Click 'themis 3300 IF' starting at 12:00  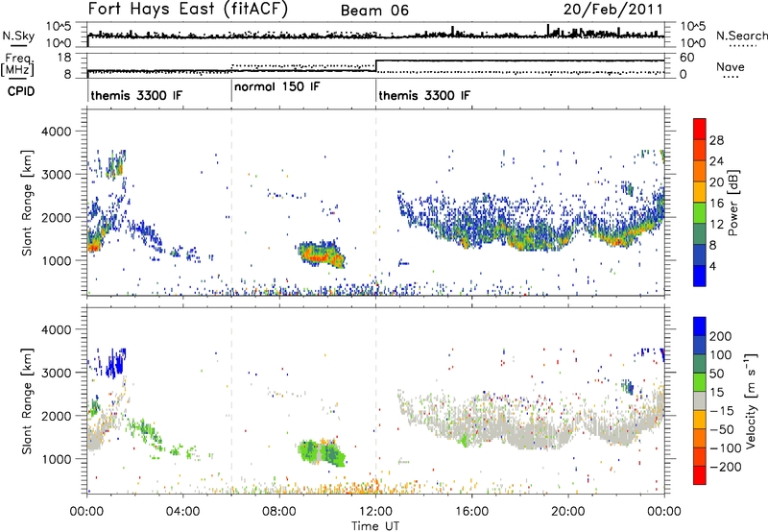coord(424,95)
